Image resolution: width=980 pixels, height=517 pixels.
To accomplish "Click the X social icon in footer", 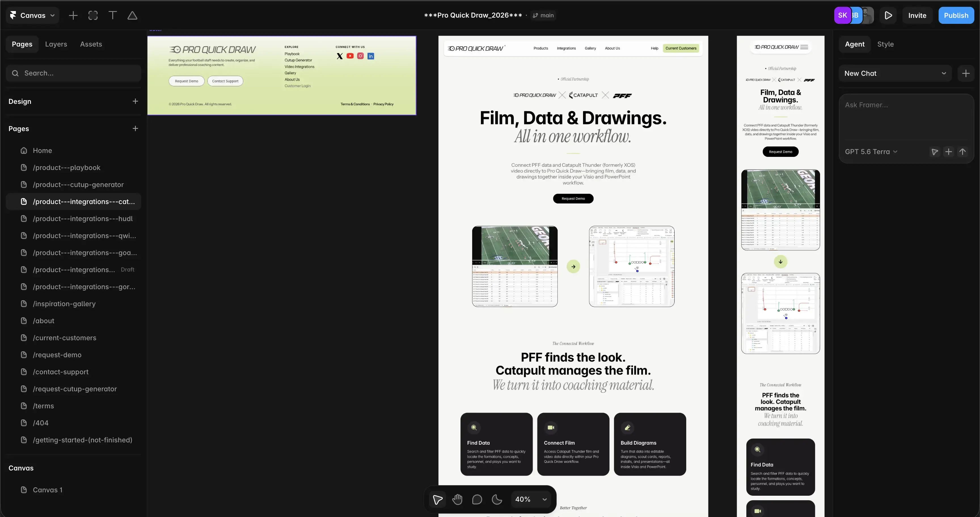I will pos(340,56).
